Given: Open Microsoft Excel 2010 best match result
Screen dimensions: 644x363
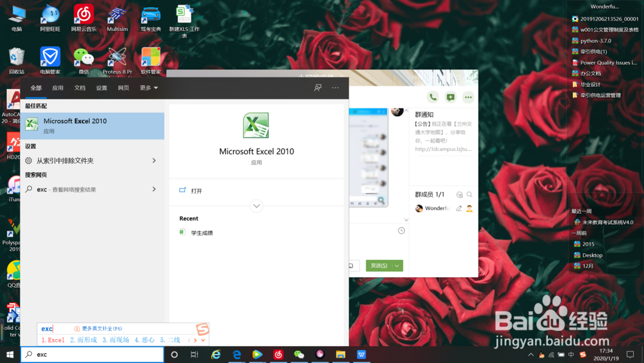Looking at the screenshot, I should coord(92,126).
